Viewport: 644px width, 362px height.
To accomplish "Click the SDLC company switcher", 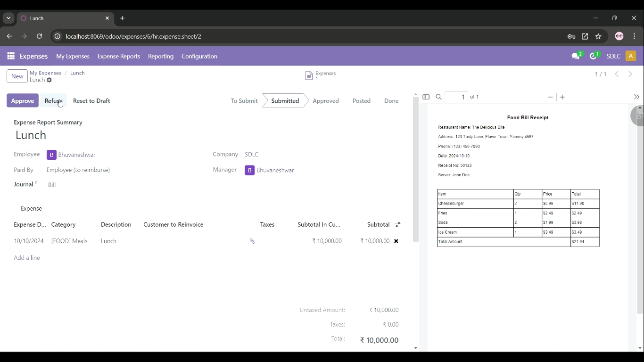I will click(613, 56).
